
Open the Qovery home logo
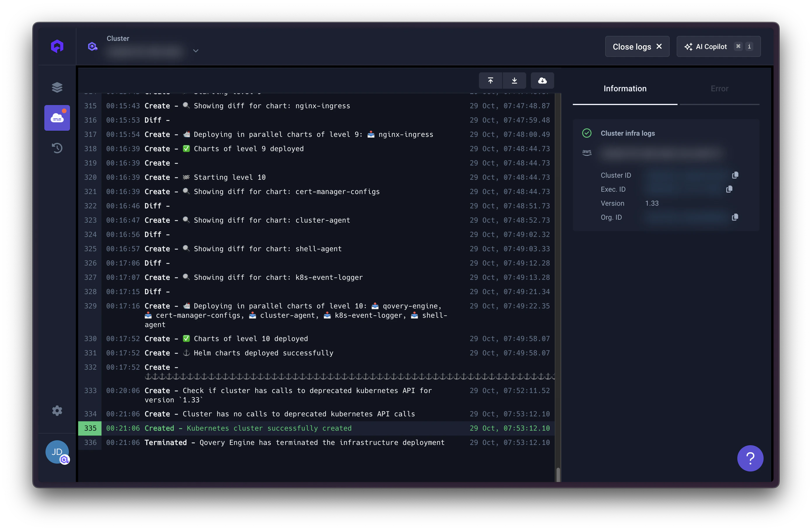(x=57, y=46)
